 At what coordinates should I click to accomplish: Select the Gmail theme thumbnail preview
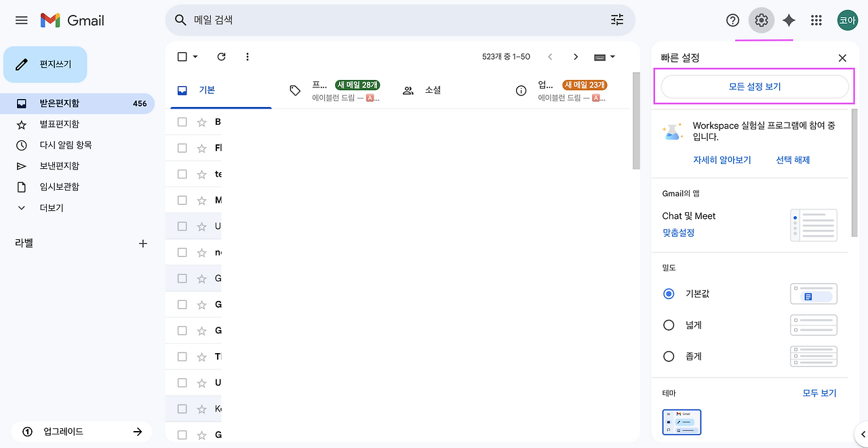click(x=682, y=422)
